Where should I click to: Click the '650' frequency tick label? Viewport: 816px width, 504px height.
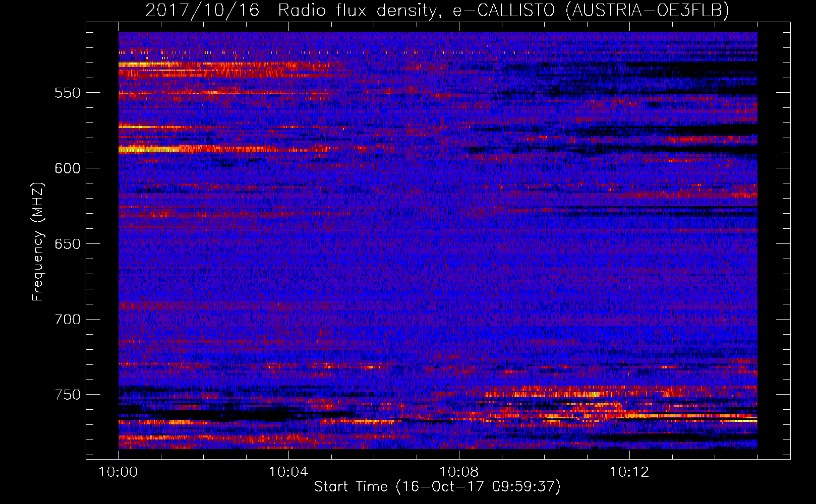(68, 244)
